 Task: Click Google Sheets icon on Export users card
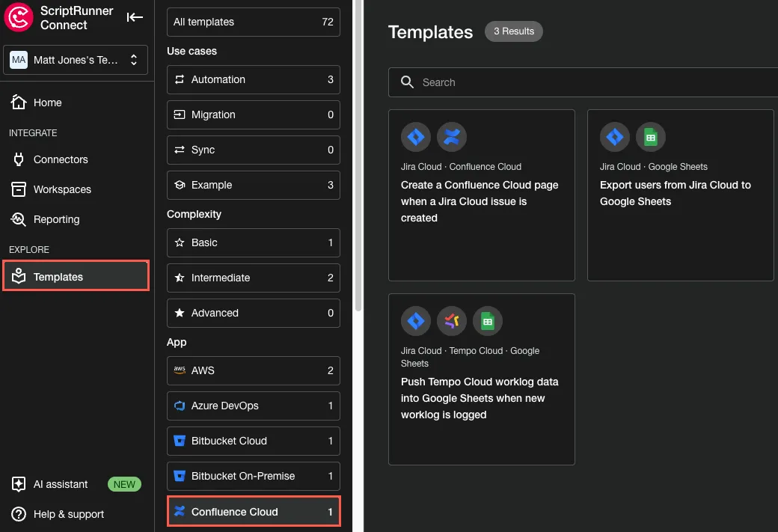[651, 137]
